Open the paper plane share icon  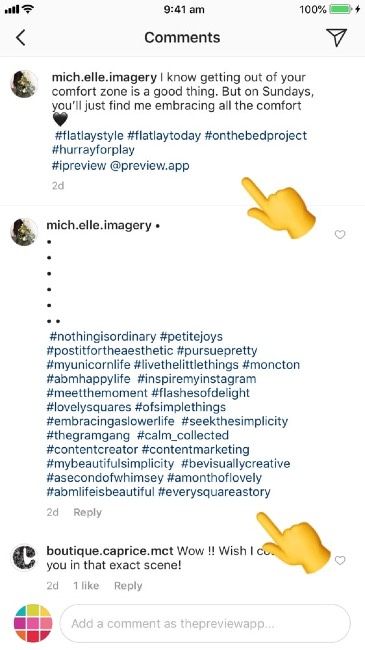338,38
